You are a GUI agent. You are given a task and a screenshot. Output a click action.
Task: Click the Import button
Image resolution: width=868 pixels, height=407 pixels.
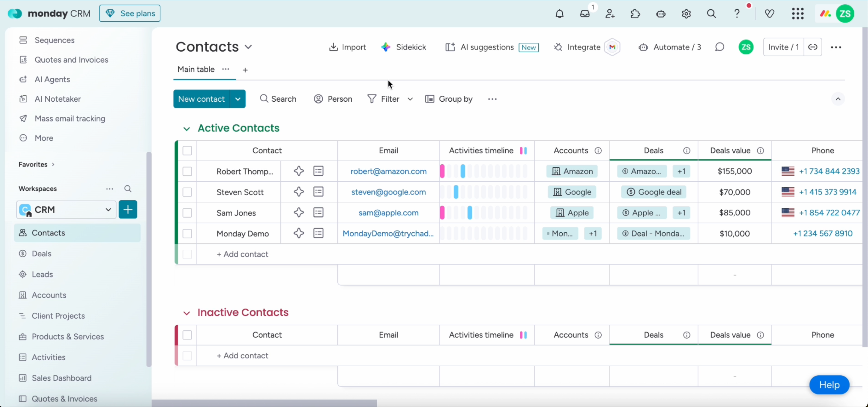347,47
